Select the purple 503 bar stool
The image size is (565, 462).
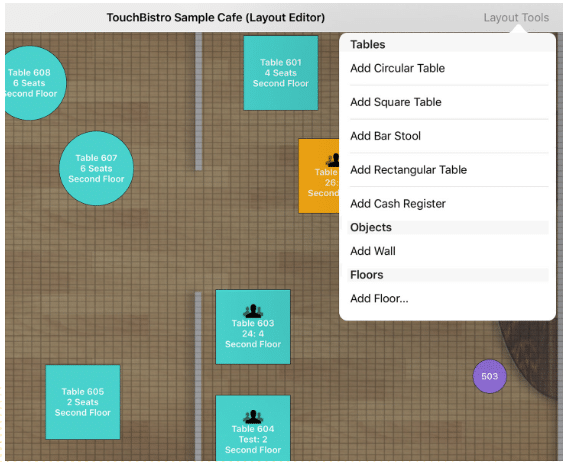[489, 376]
